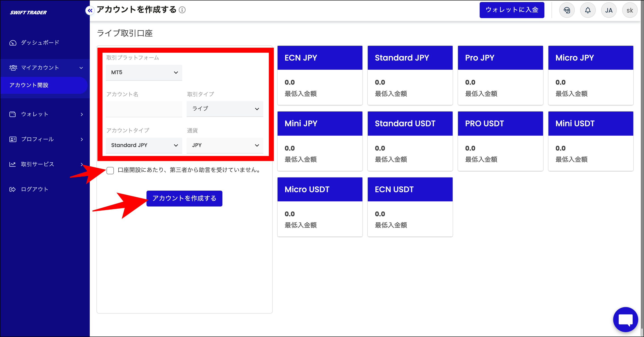This screenshot has height=337, width=644.
Task: Open the 取引プラットフォーム MT5 dropdown
Action: (x=144, y=73)
